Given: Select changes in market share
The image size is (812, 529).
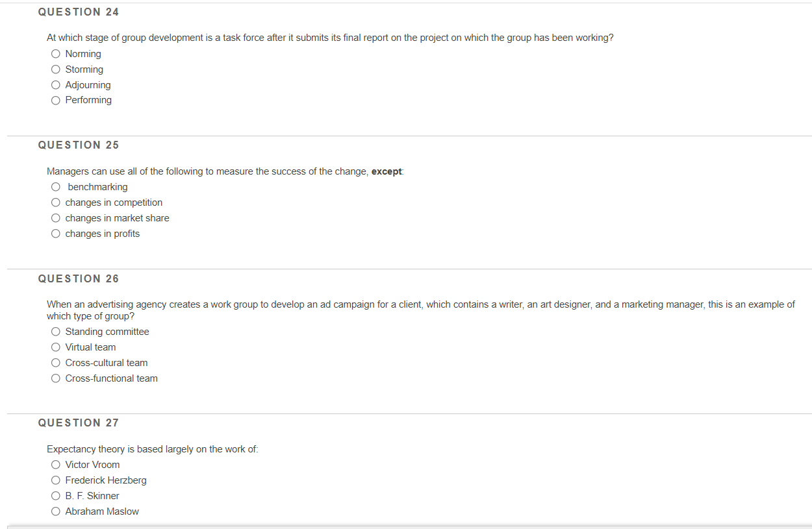Looking at the screenshot, I should tap(55, 217).
